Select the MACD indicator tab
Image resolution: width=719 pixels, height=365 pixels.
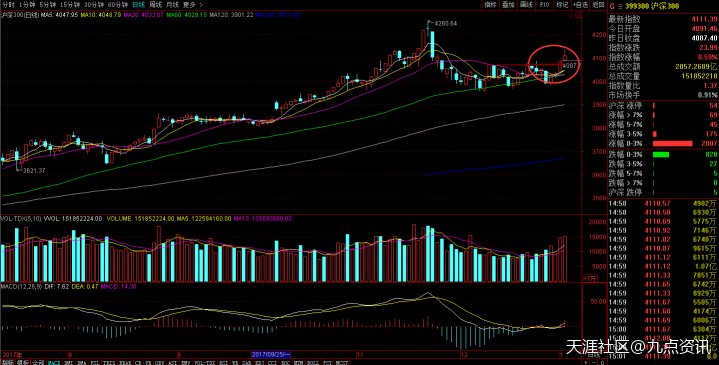click(54, 362)
